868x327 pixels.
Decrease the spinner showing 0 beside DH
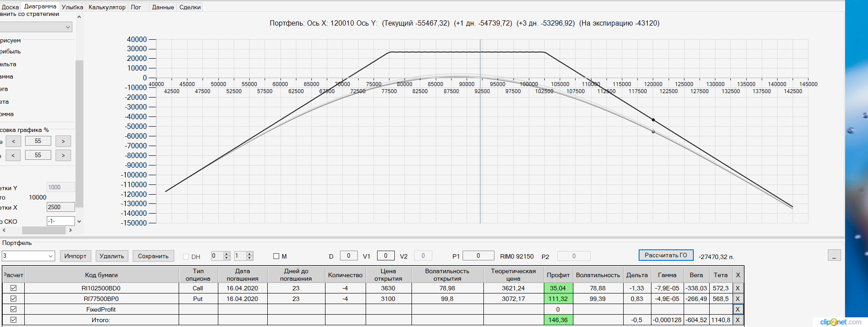click(227, 258)
